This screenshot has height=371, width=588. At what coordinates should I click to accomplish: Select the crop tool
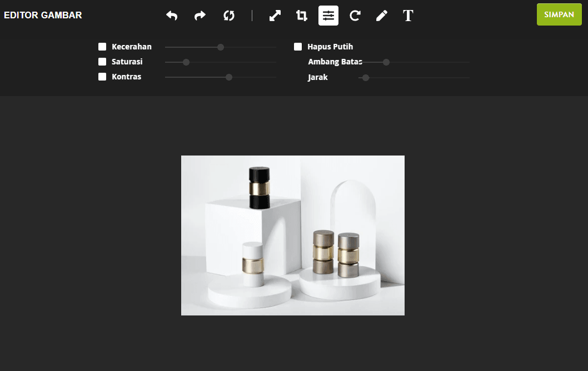pyautogui.click(x=301, y=16)
